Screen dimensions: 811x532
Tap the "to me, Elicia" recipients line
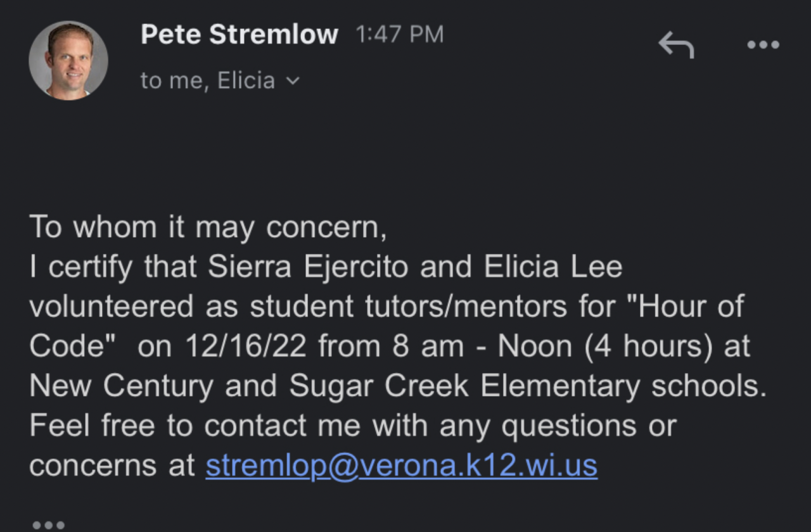point(208,81)
